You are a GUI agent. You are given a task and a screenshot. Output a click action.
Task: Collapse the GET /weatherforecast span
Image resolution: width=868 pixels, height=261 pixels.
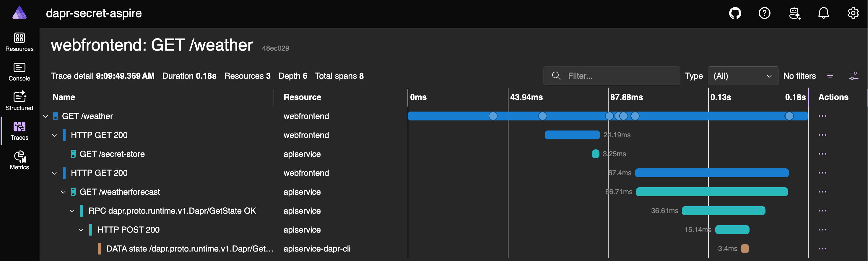63,192
